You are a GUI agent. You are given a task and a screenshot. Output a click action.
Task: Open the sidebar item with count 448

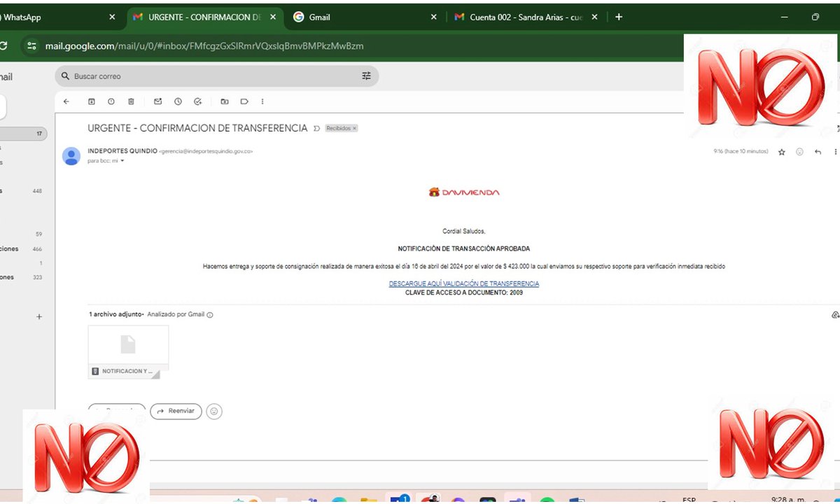[23, 190]
